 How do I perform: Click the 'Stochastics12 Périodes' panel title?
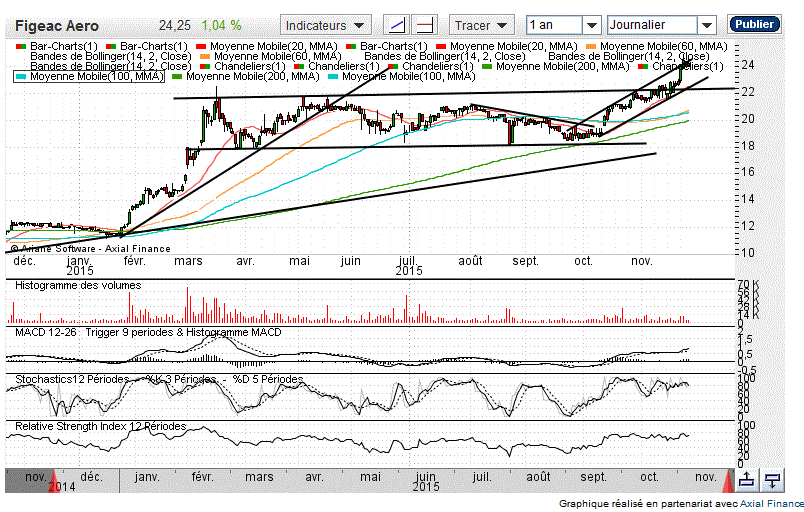pos(72,379)
